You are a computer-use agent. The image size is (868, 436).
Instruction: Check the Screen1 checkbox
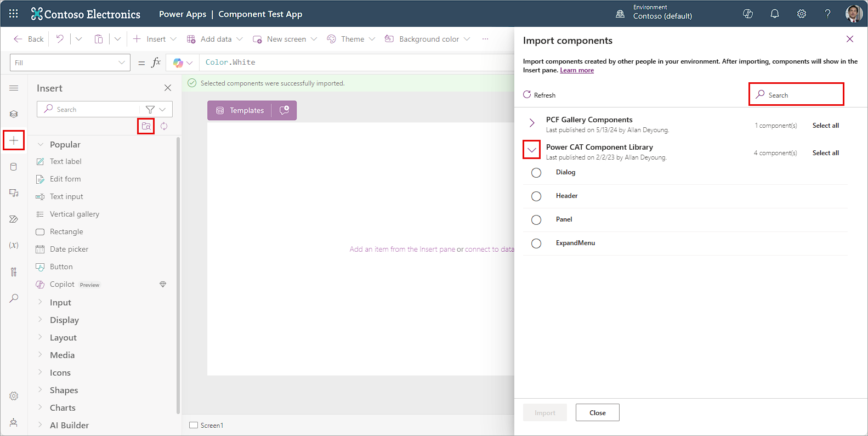(194, 425)
